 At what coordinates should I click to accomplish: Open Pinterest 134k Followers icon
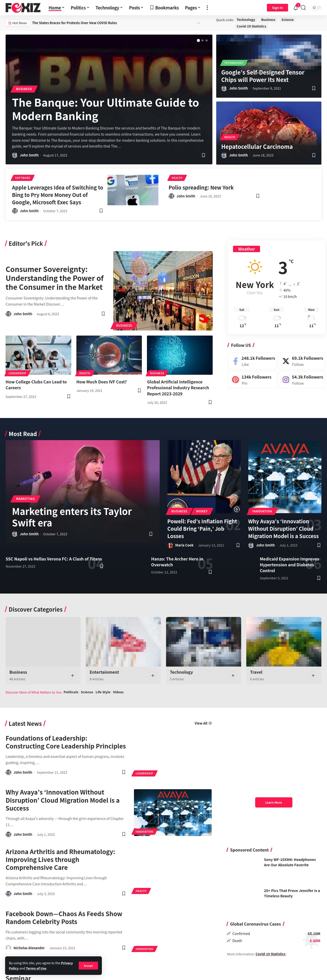236,380
